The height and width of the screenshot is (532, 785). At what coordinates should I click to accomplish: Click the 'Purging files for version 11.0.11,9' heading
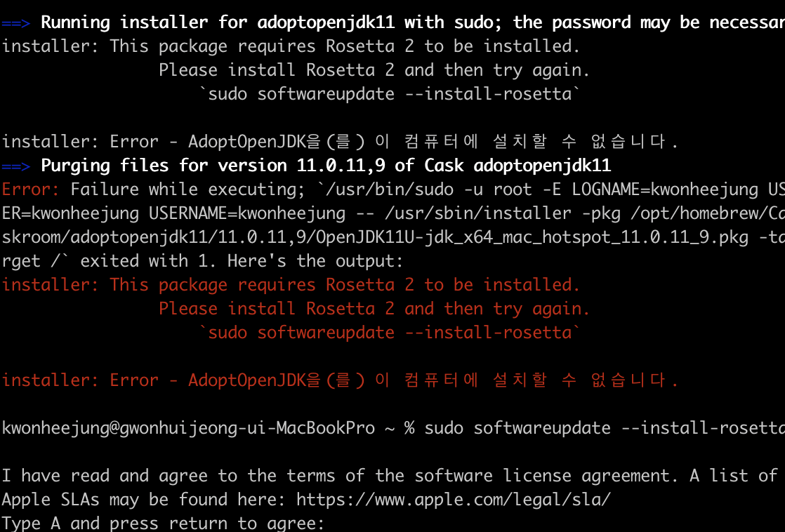pos(326,166)
